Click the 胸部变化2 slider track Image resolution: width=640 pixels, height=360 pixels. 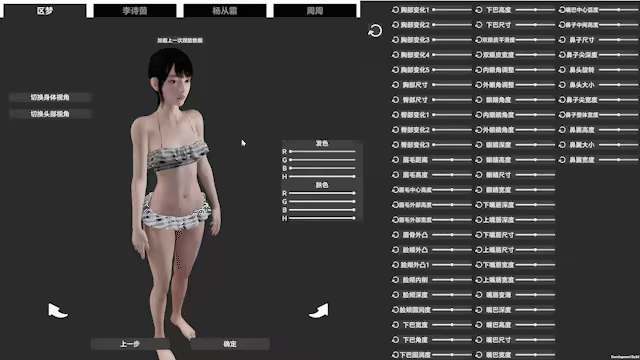point(452,25)
